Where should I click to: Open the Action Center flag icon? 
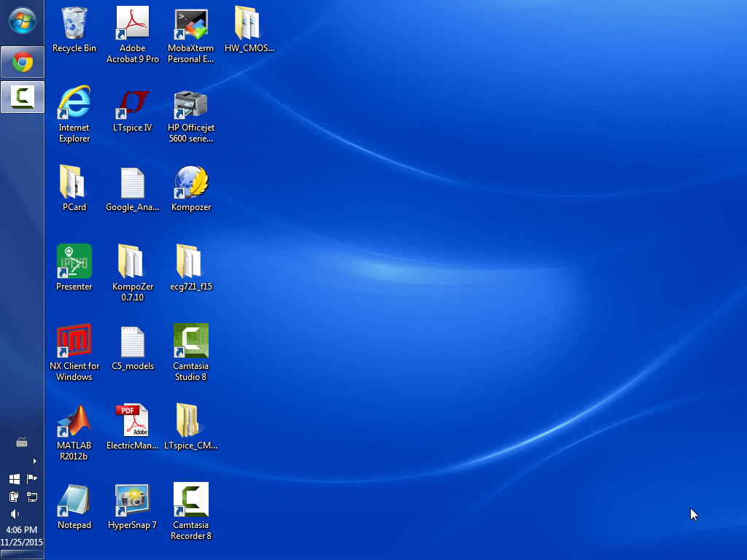coord(31,479)
